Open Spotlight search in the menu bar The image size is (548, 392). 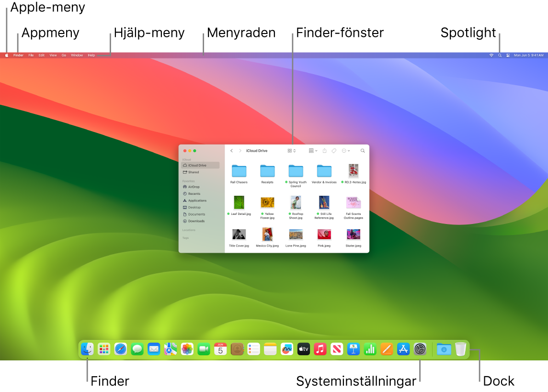point(499,55)
